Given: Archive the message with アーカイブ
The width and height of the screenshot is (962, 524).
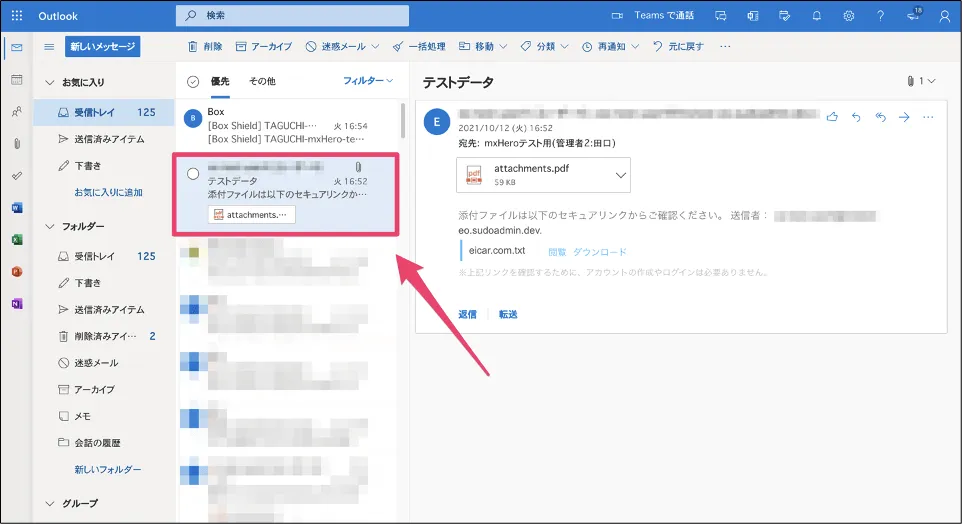Looking at the screenshot, I should 264,47.
